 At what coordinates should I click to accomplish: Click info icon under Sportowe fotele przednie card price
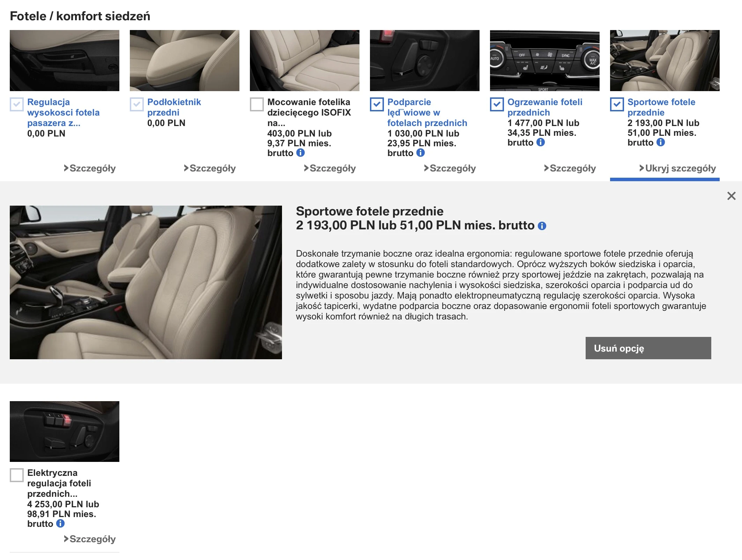click(x=661, y=142)
